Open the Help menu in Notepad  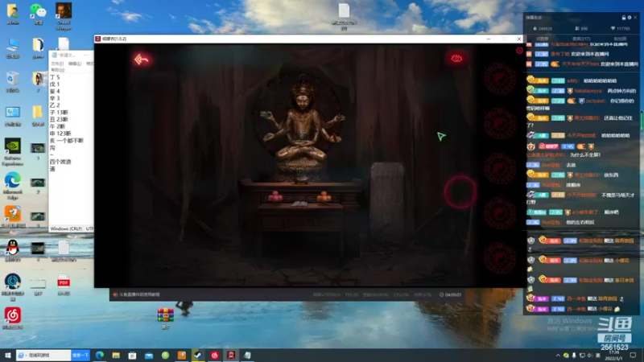click(57, 70)
